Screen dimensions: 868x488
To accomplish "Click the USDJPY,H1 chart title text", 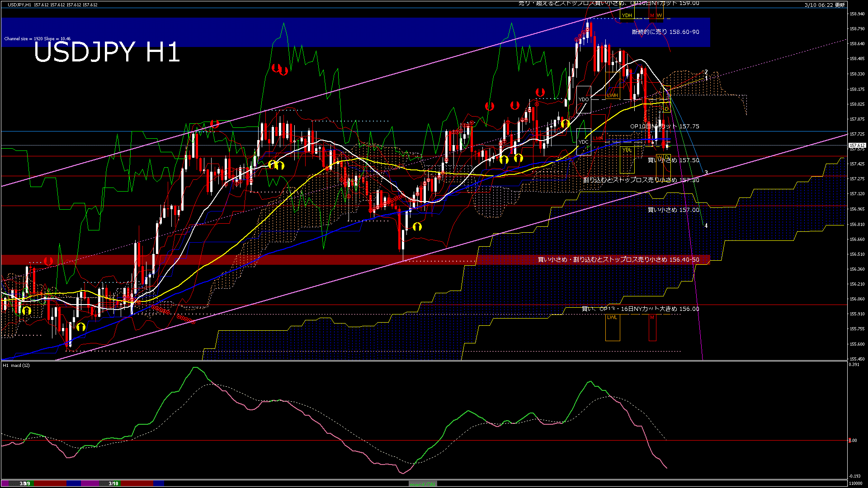I will coord(19,5).
